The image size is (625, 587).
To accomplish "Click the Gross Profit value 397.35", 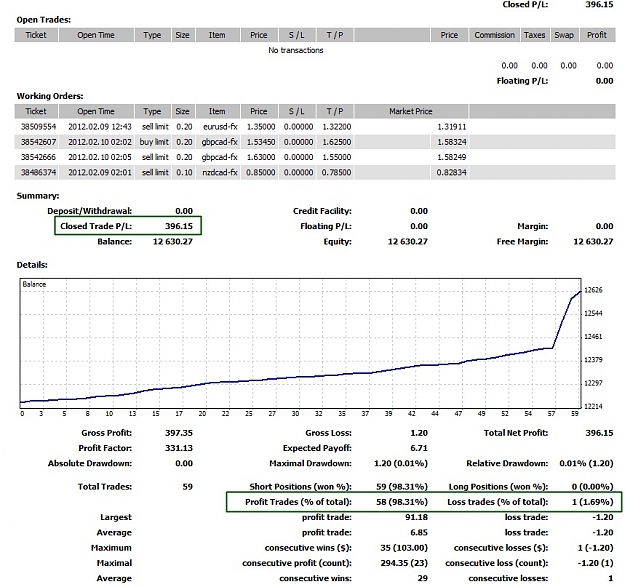I will coord(179,433).
